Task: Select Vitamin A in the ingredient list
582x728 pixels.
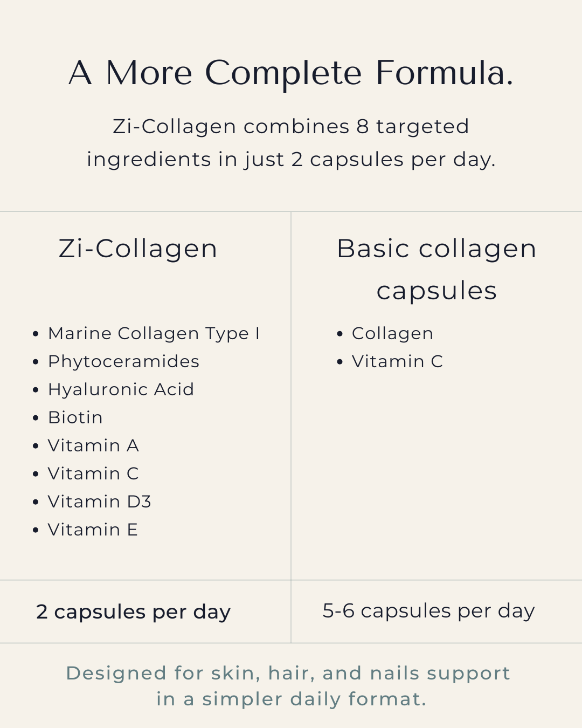Action: 93,445
